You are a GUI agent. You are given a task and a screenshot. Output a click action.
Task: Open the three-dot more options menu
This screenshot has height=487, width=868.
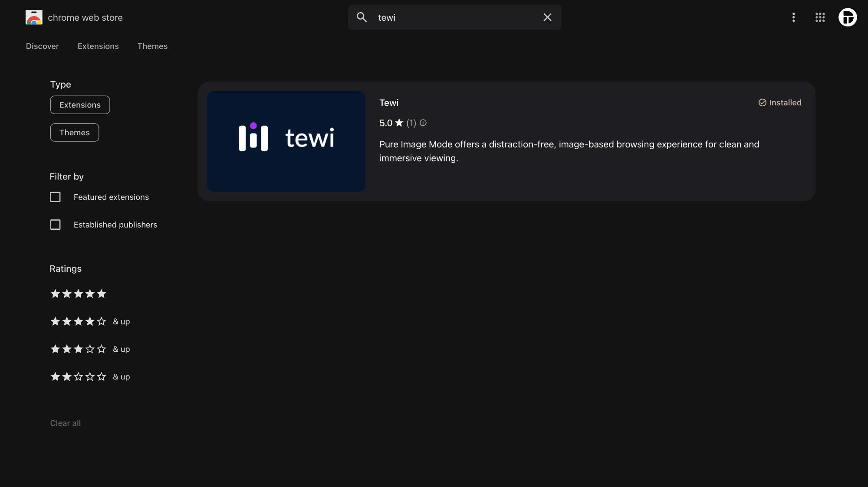tap(793, 17)
